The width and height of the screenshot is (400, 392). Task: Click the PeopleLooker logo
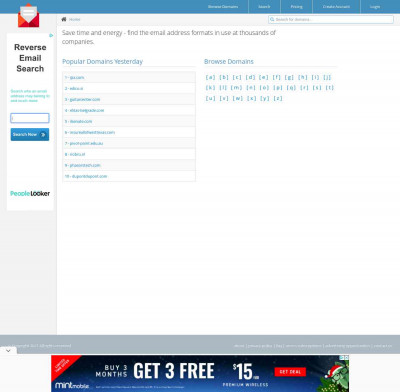[x=30, y=193]
